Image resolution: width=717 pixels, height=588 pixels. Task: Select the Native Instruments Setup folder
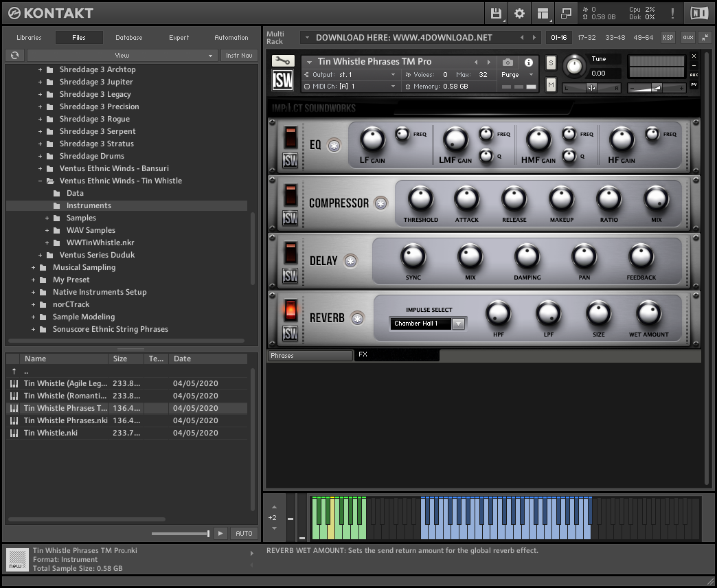click(99, 292)
